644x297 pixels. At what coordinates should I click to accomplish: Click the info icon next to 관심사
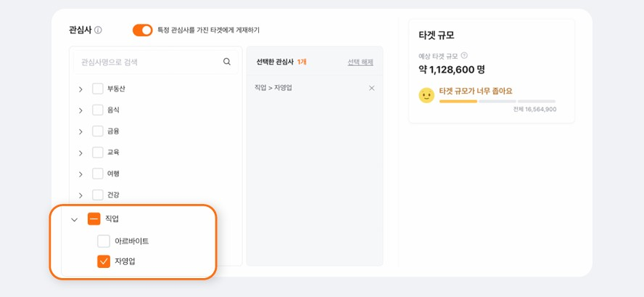98,30
